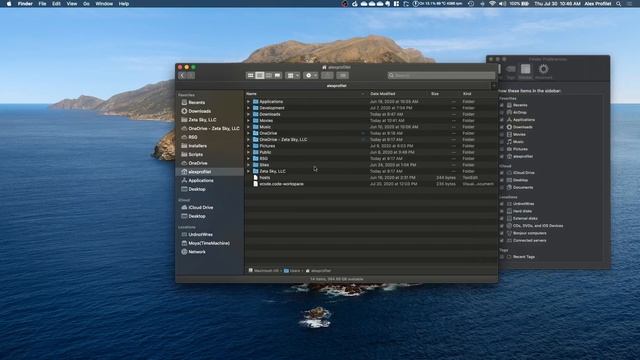
Task: Expand the Movies folder disclosure triangle
Action: (248, 120)
